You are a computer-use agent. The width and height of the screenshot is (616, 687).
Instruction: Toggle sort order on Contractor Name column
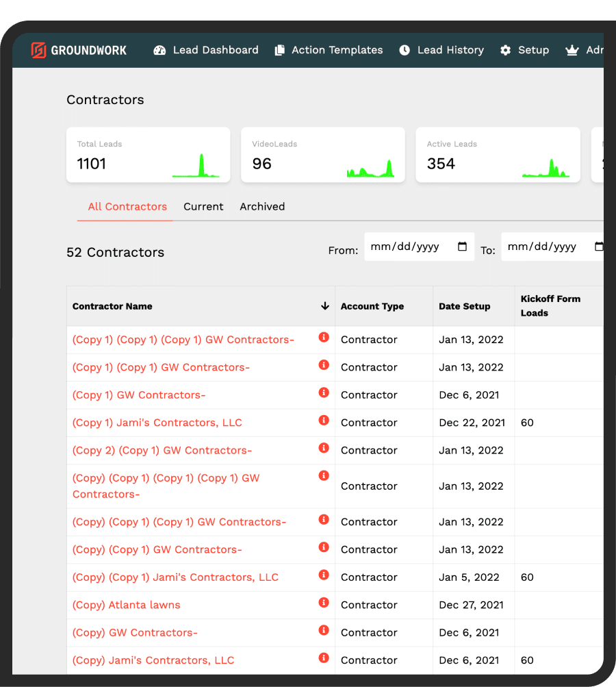click(x=324, y=306)
